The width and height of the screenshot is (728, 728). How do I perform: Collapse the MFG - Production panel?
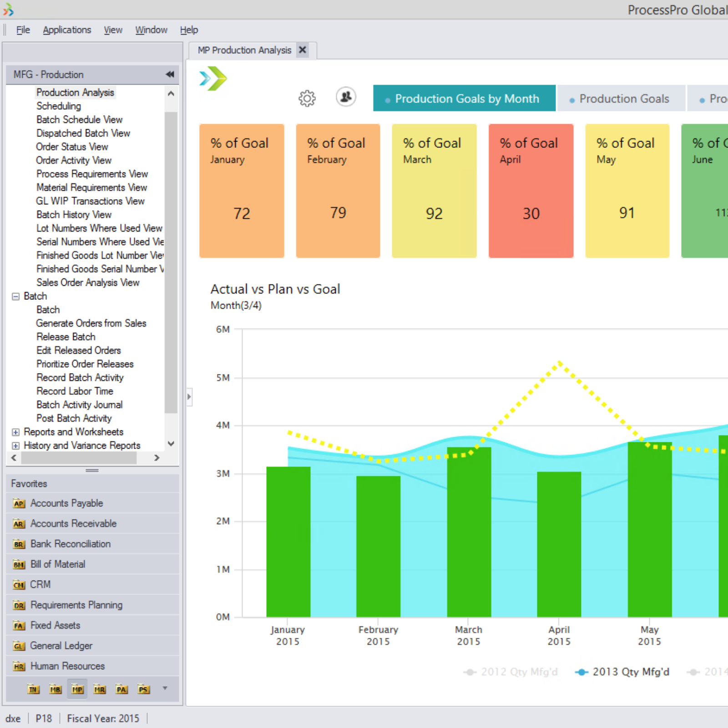pyautogui.click(x=170, y=74)
